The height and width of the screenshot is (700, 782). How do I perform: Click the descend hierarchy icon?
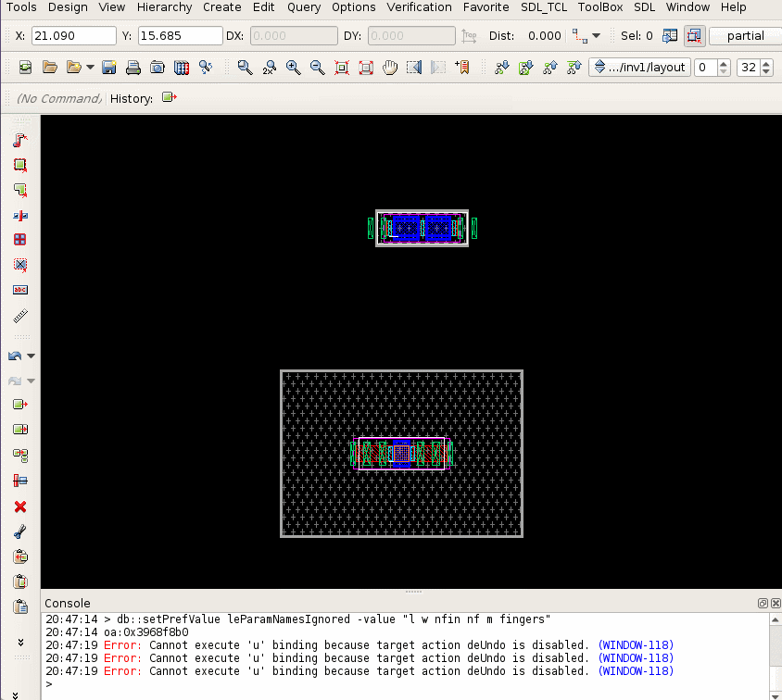(501, 68)
